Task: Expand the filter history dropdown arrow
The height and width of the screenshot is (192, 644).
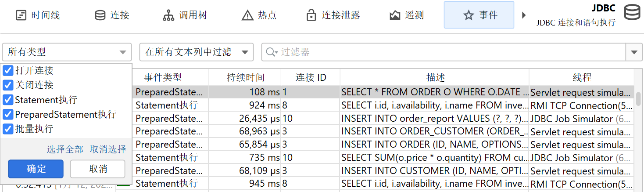Action: pos(633,52)
